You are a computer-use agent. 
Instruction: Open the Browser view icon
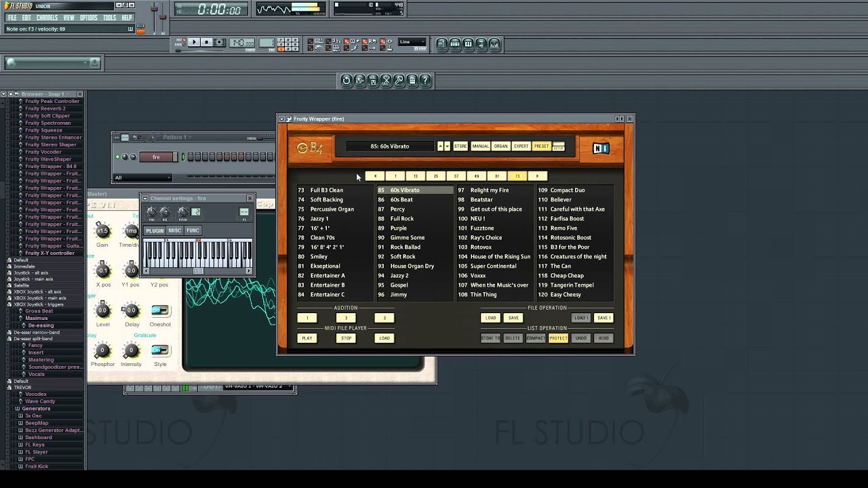(481, 44)
